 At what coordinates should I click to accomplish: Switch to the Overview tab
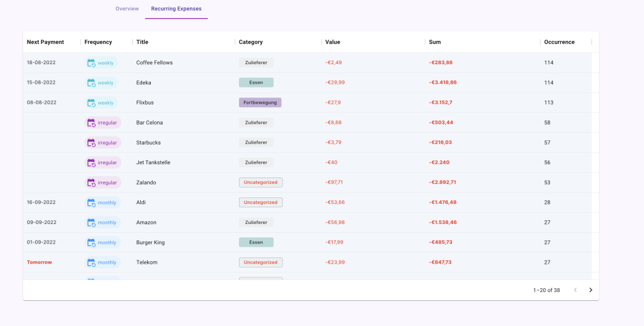(x=127, y=9)
